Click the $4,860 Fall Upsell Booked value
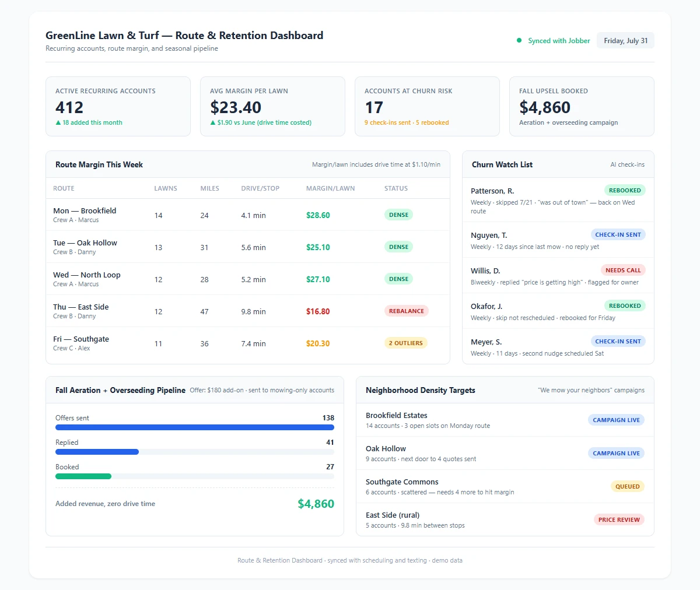The height and width of the screenshot is (590, 700). pos(545,107)
